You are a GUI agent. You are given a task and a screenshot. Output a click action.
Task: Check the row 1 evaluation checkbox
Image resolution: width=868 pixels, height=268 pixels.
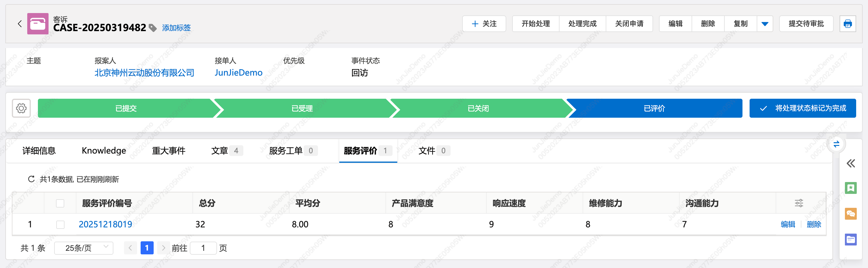[x=60, y=224]
